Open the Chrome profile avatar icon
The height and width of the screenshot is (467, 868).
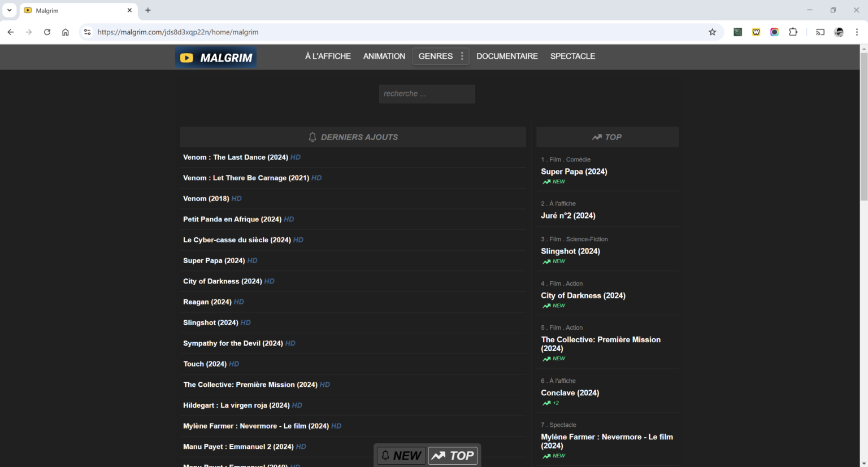(839, 32)
